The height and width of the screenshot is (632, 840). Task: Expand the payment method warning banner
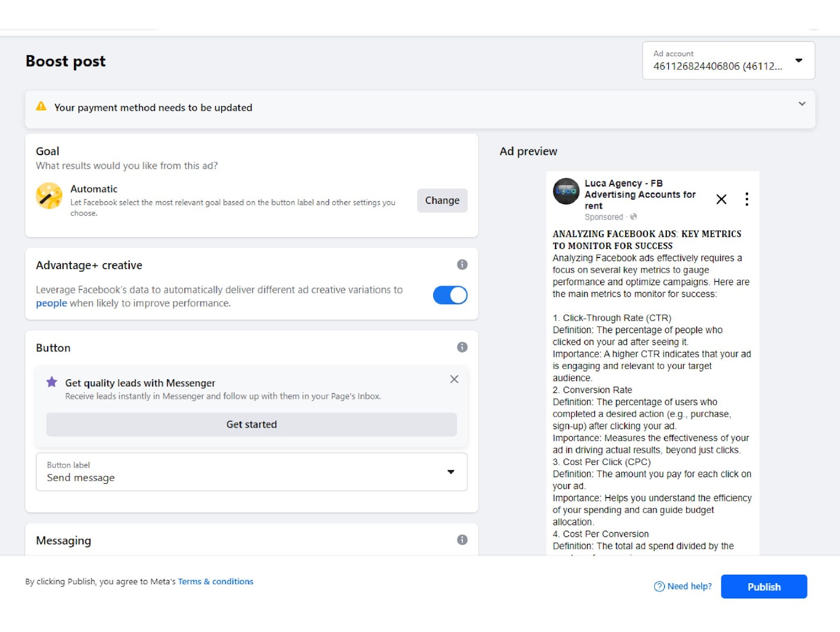[802, 104]
